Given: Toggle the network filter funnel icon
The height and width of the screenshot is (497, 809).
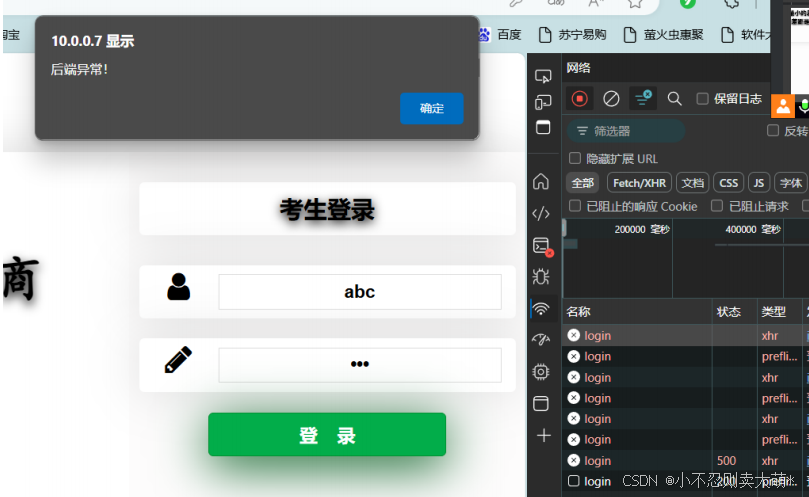Looking at the screenshot, I should (643, 98).
